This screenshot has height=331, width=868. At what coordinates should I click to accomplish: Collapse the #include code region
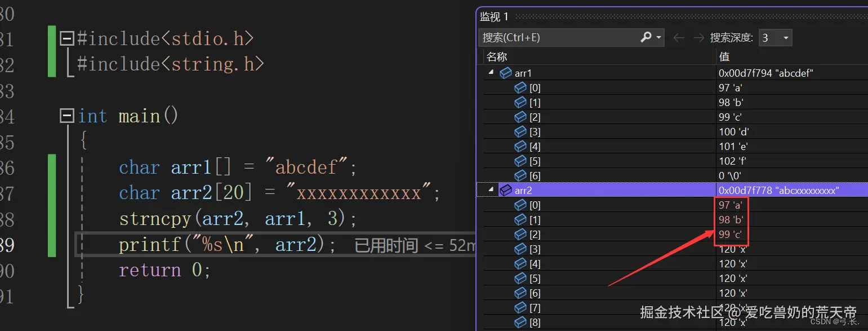point(66,38)
